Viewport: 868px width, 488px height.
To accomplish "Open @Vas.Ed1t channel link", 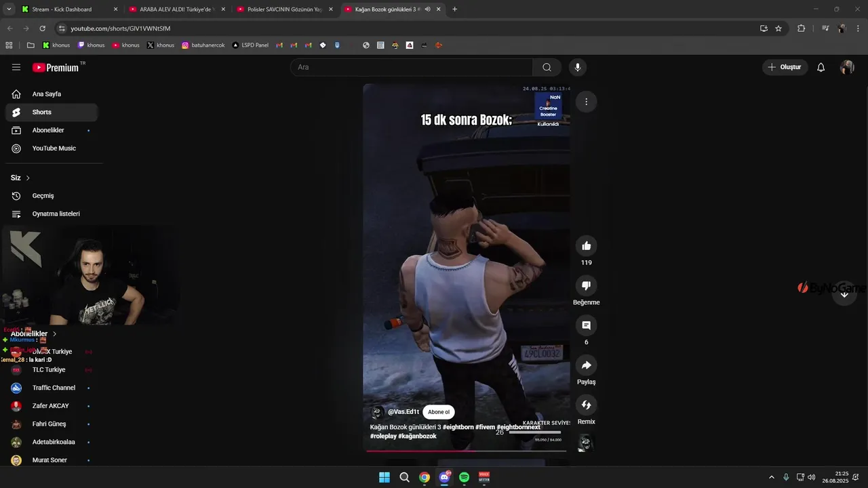I will [x=403, y=412].
